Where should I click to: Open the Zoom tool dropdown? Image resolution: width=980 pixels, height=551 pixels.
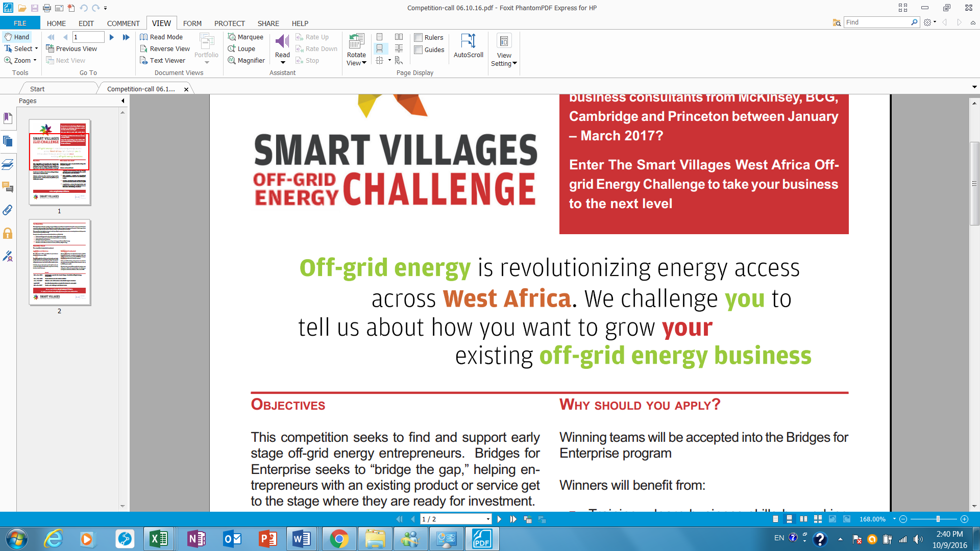pos(35,60)
